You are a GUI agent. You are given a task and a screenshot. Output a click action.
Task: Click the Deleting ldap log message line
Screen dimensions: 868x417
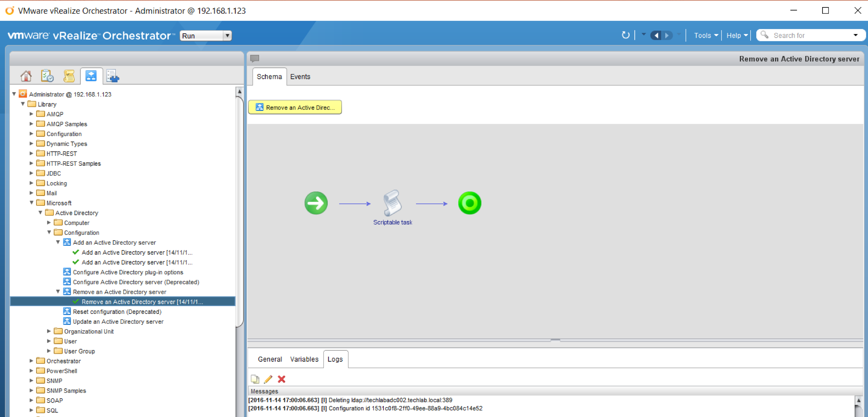click(x=350, y=400)
